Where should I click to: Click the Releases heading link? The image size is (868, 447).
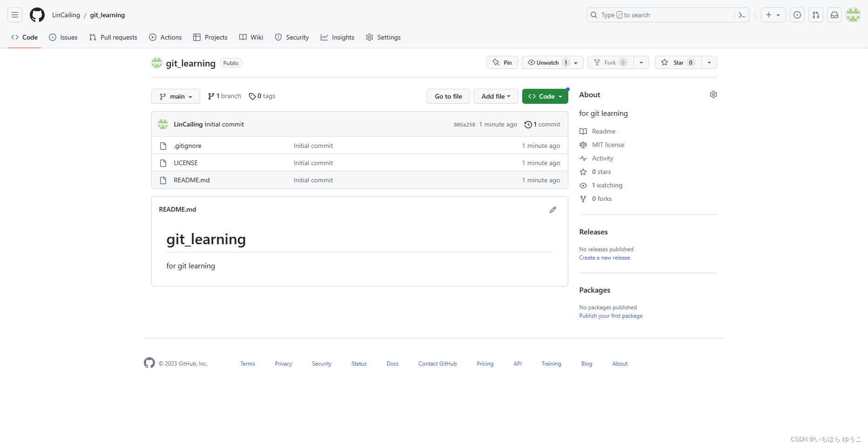click(x=593, y=232)
